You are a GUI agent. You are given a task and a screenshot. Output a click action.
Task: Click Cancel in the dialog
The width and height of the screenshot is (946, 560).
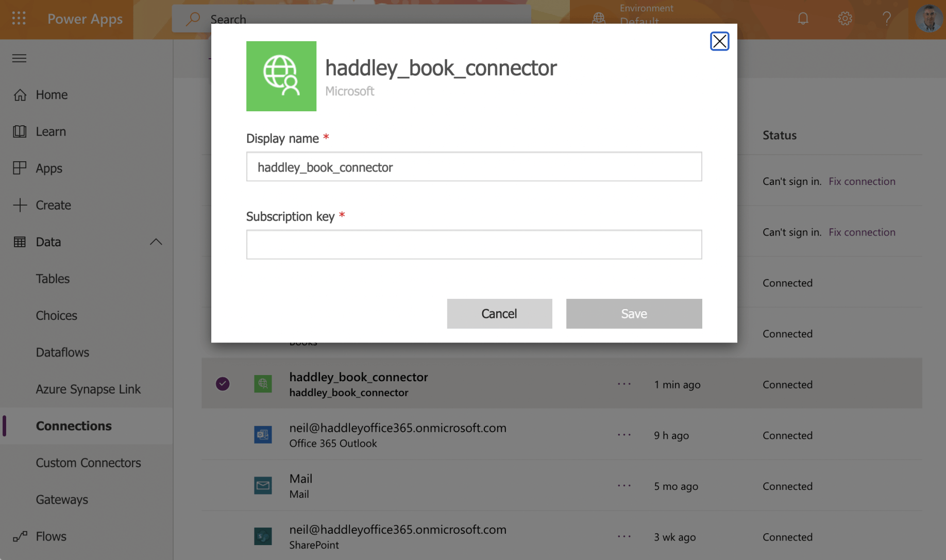coord(499,314)
